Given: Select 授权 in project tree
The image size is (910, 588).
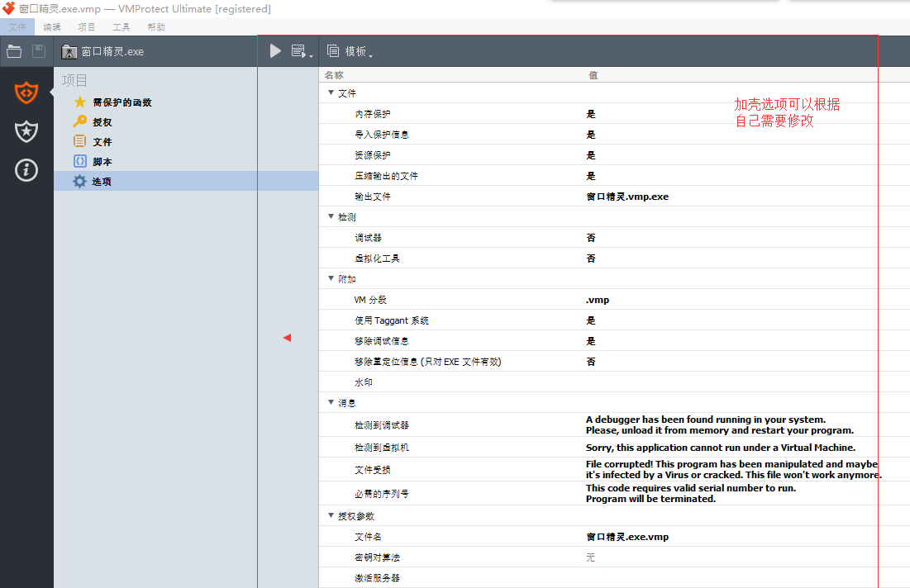Looking at the screenshot, I should pyautogui.click(x=102, y=121).
